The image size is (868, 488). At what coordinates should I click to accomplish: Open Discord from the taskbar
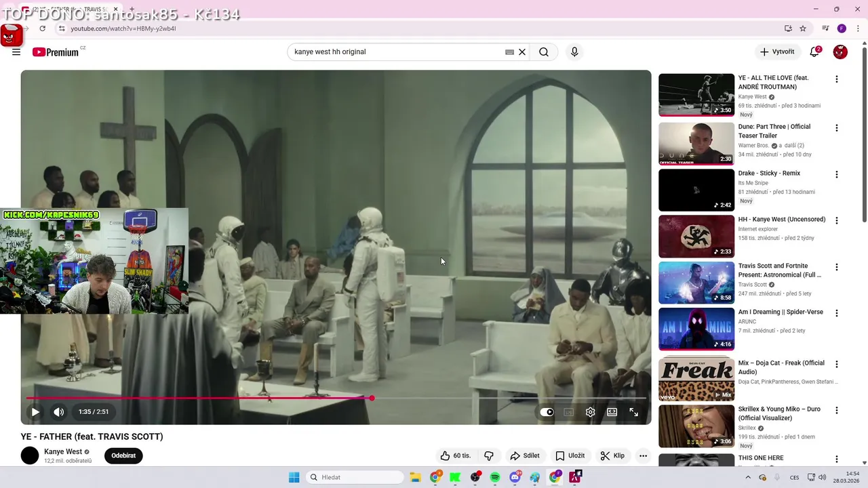tap(515, 477)
